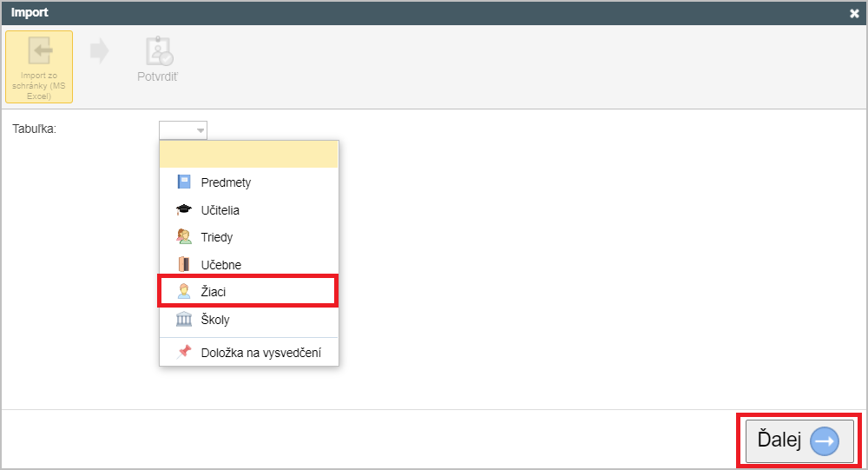
Task: Select Učitelia in the dropdown list
Action: coord(248,209)
